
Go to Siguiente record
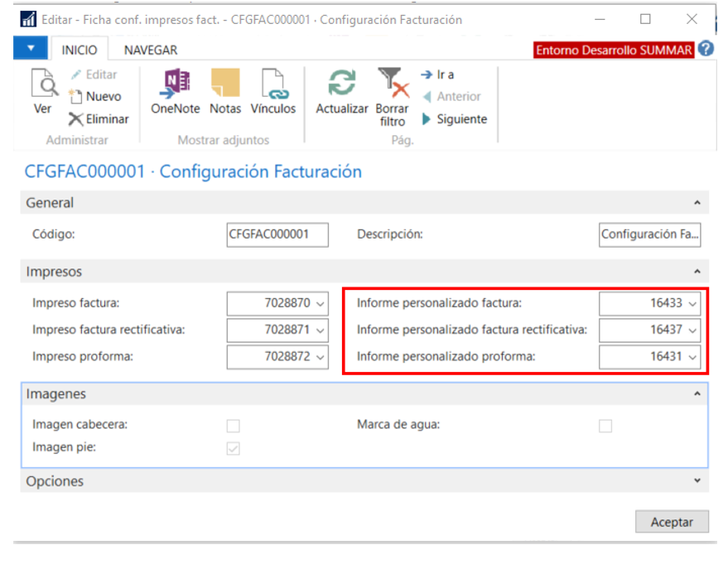pos(455,119)
